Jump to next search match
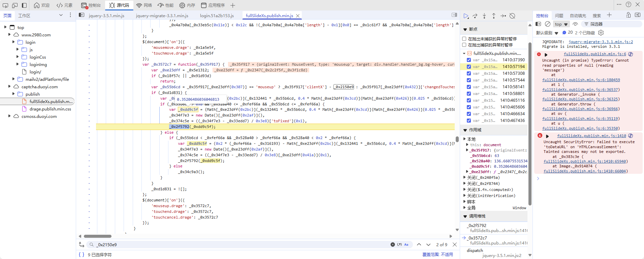The height and width of the screenshot is (259, 644). pyautogui.click(x=428, y=245)
